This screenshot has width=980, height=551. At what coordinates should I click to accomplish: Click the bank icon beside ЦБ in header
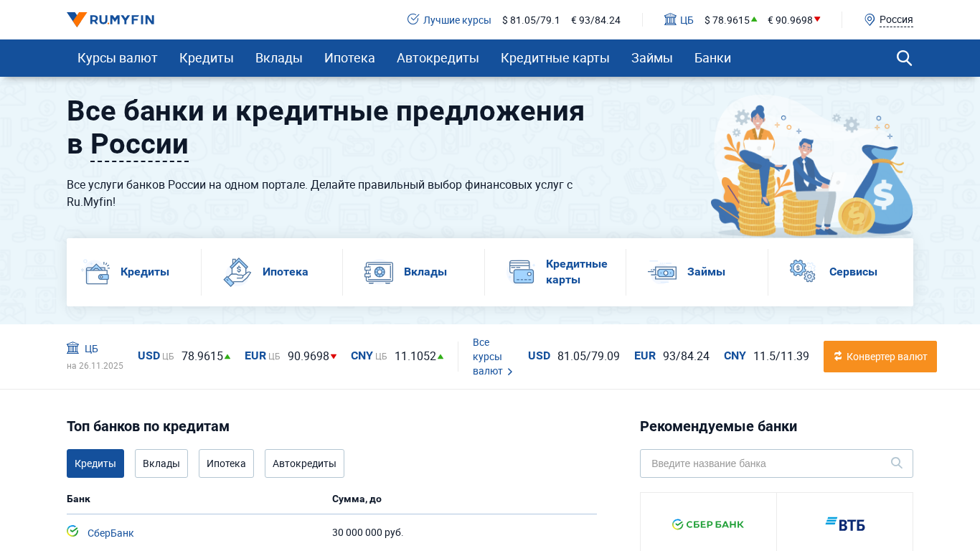[670, 19]
